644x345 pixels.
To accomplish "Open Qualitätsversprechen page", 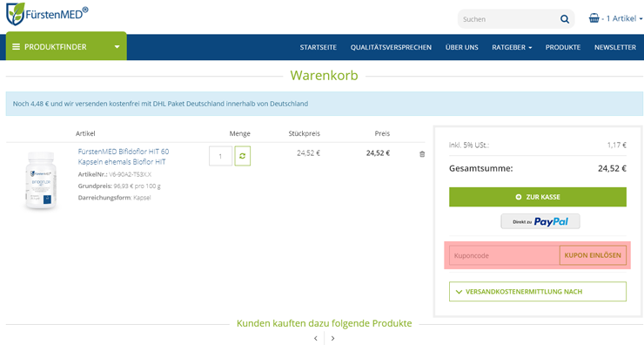I will click(x=391, y=47).
